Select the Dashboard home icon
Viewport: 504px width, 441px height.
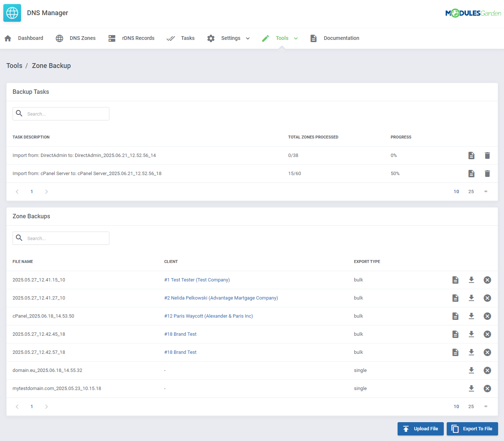pyautogui.click(x=8, y=38)
